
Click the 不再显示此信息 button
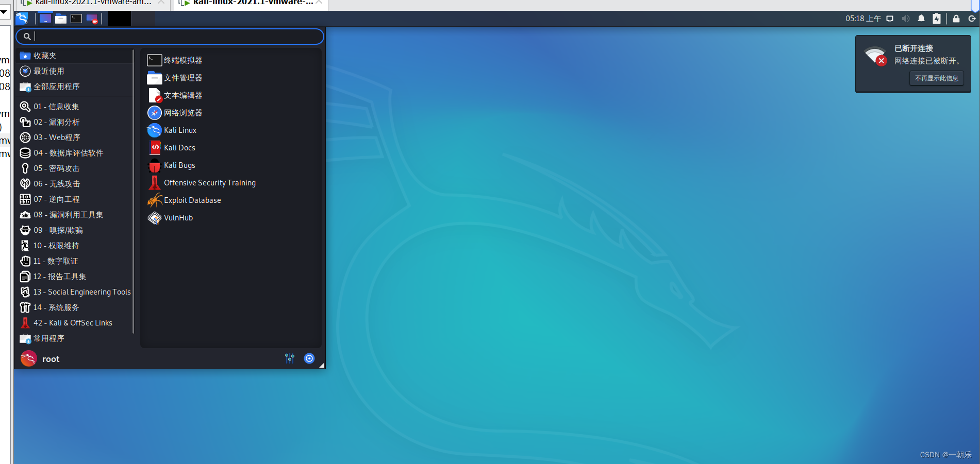936,78
